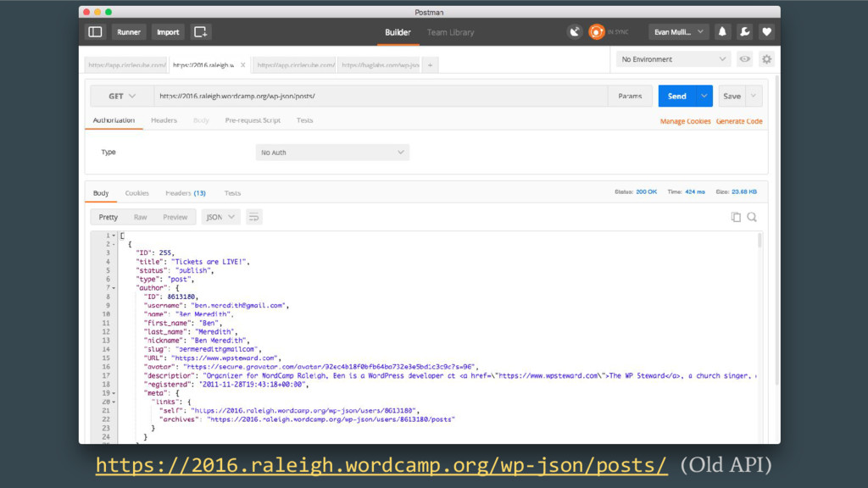This screenshot has height=488, width=868.
Task: Open the response Tests tab
Action: (x=232, y=193)
